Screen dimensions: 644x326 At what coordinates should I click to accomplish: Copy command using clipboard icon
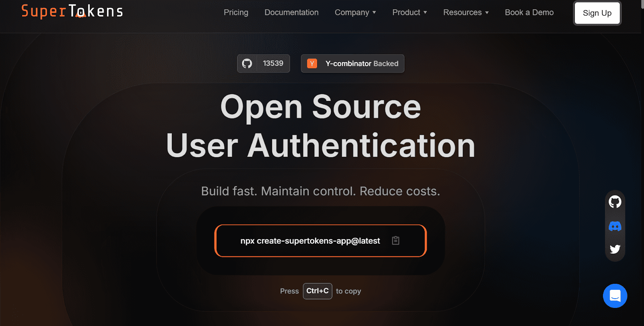(396, 240)
